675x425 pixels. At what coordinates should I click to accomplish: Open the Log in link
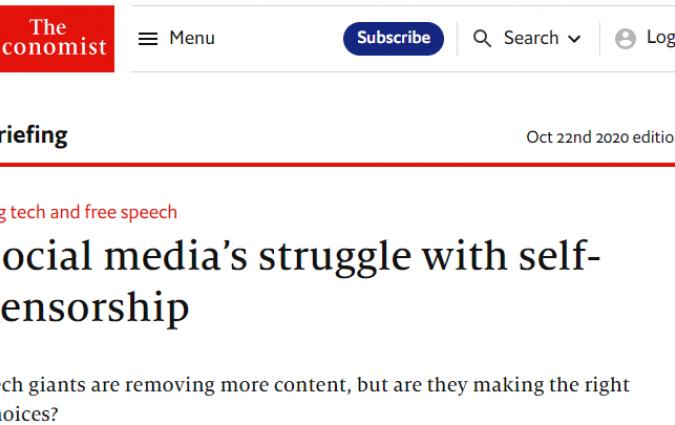pyautogui.click(x=660, y=38)
